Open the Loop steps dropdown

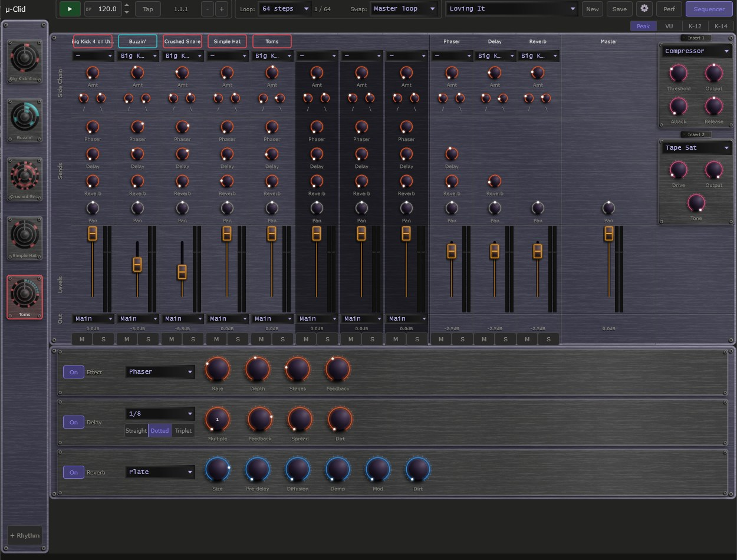point(285,9)
